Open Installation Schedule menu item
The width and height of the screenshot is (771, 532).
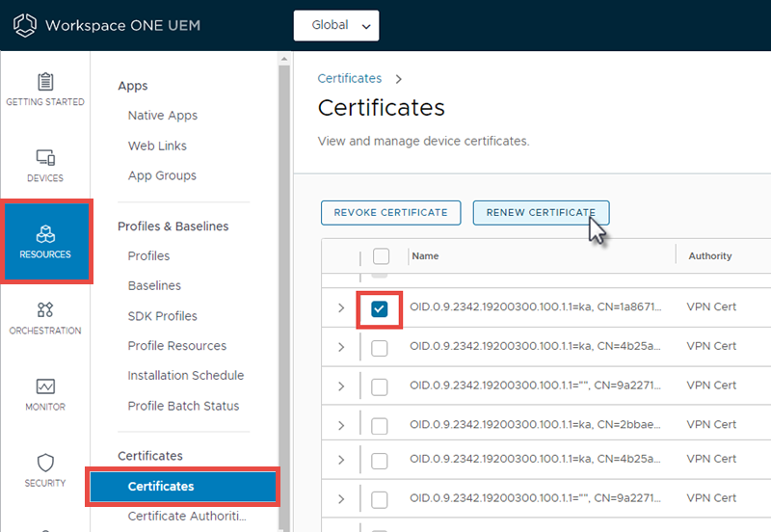point(186,376)
